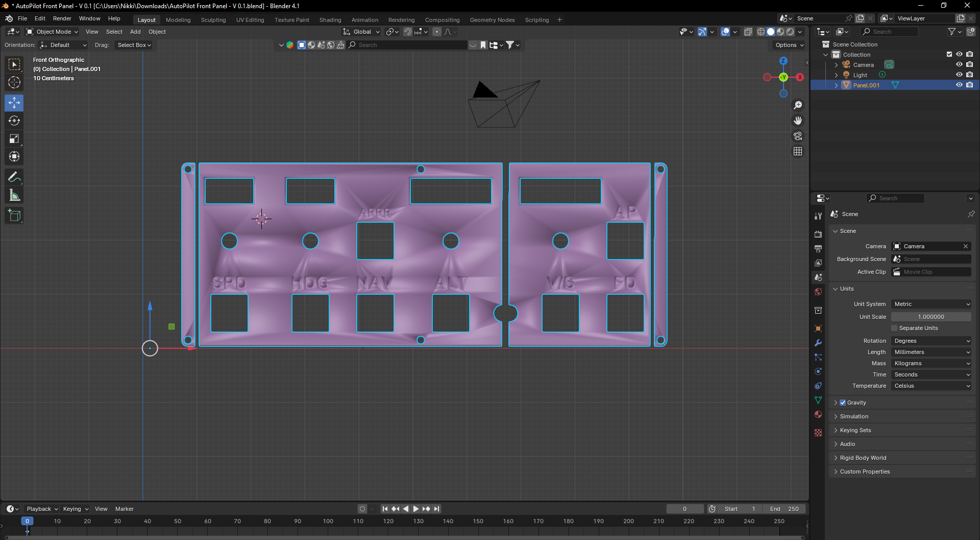Switch to rendered viewport shading
The height and width of the screenshot is (540, 980).
point(790,32)
